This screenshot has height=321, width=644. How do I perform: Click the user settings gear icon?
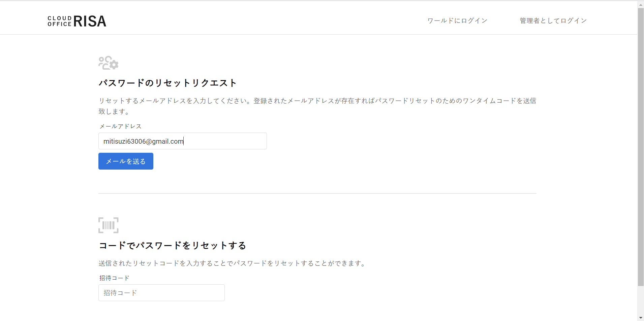(x=108, y=63)
